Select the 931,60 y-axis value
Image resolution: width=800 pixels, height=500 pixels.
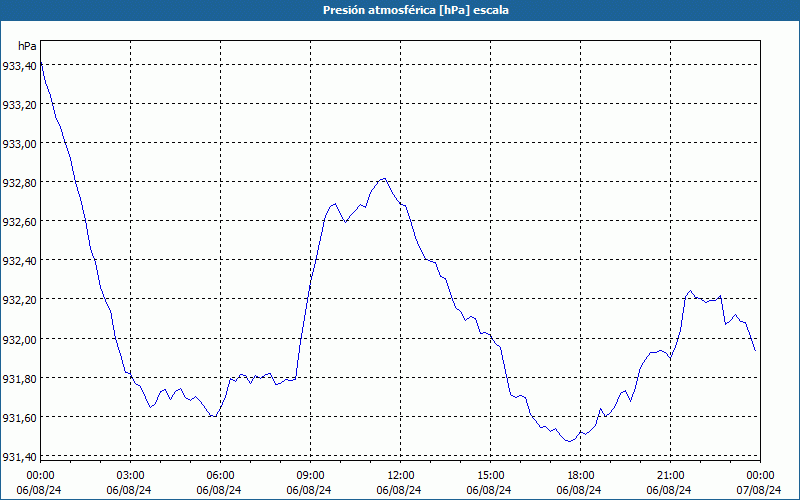pyautogui.click(x=19, y=418)
